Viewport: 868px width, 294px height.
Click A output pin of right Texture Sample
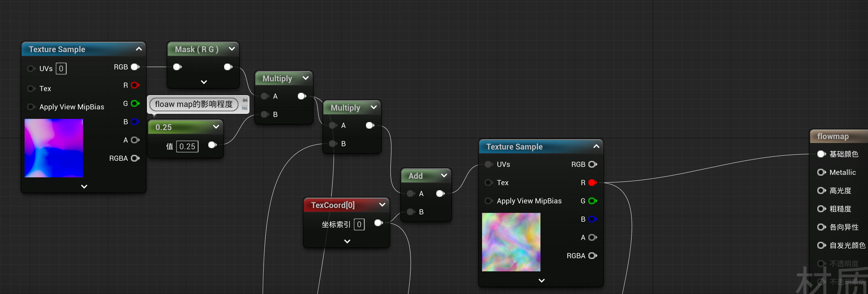[593, 237]
